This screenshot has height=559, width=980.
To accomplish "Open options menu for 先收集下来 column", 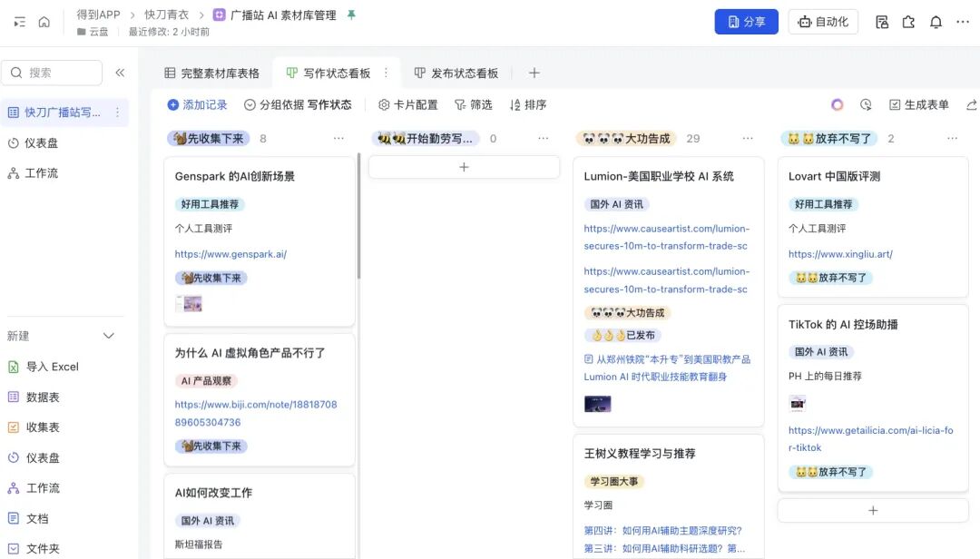I will coord(338,138).
